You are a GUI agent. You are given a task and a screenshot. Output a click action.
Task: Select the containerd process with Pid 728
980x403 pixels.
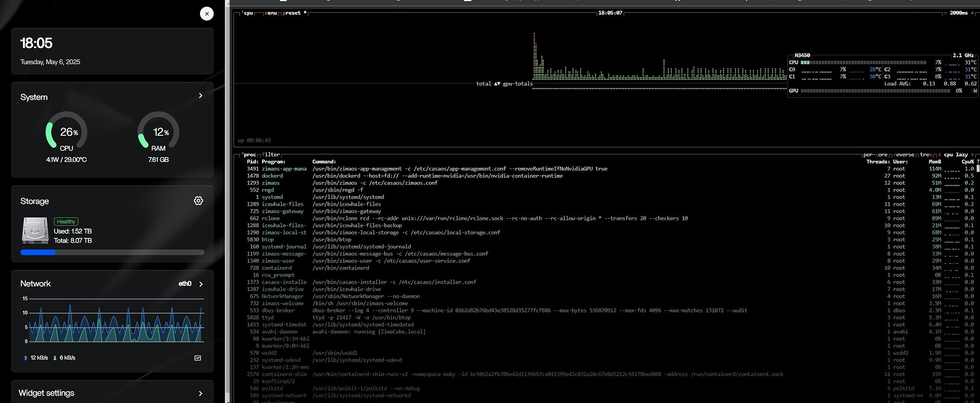tap(606, 268)
